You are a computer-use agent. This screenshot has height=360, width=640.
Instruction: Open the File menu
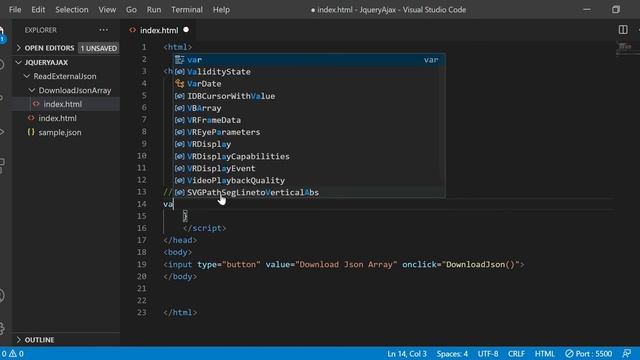click(x=15, y=9)
